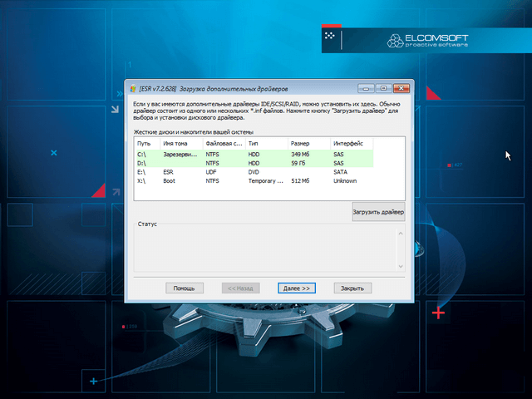Select the E:\ ESR DVD row
This screenshot has width=532, height=399.
(x=249, y=172)
